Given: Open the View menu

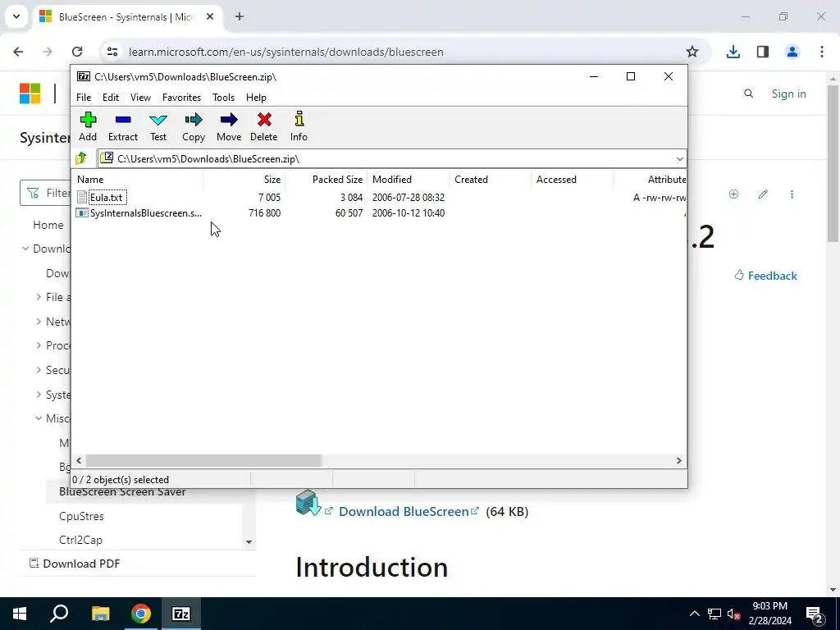Looking at the screenshot, I should (140, 98).
